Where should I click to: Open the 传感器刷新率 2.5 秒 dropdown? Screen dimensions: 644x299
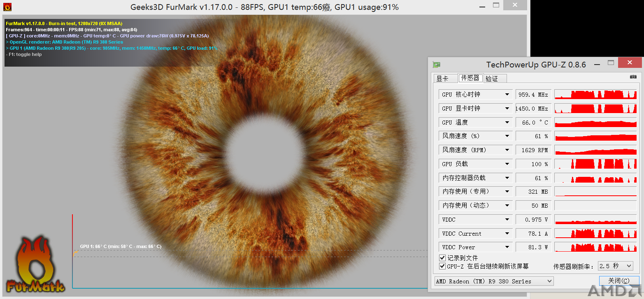click(615, 266)
